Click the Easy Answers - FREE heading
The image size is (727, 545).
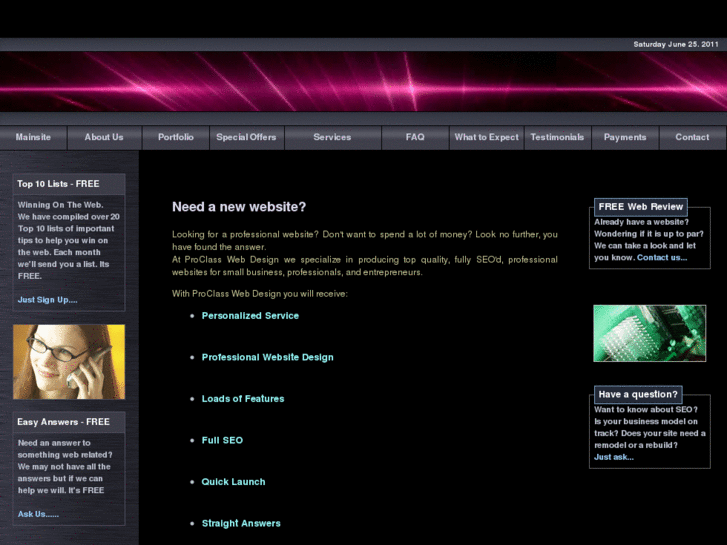point(64,422)
